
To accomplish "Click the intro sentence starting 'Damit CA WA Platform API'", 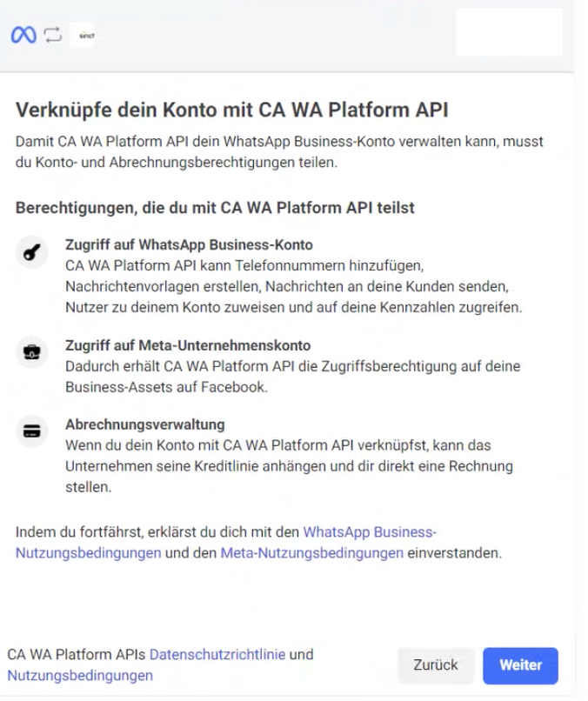I will [279, 152].
